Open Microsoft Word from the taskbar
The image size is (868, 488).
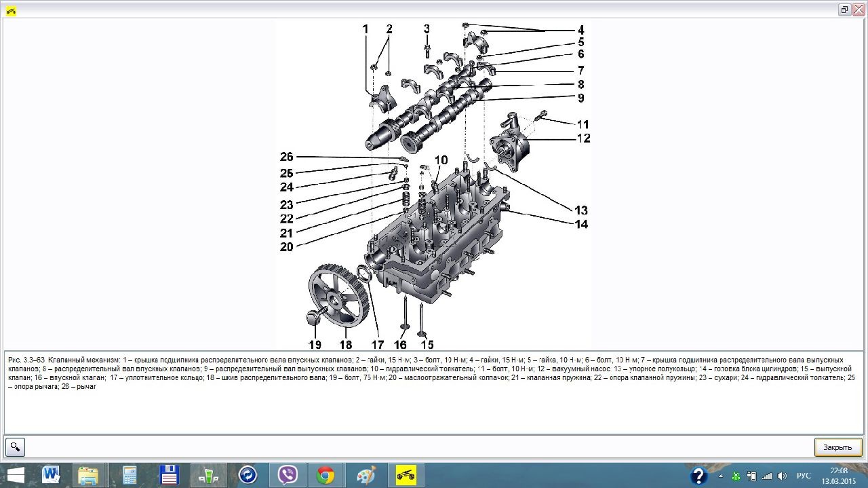52,475
